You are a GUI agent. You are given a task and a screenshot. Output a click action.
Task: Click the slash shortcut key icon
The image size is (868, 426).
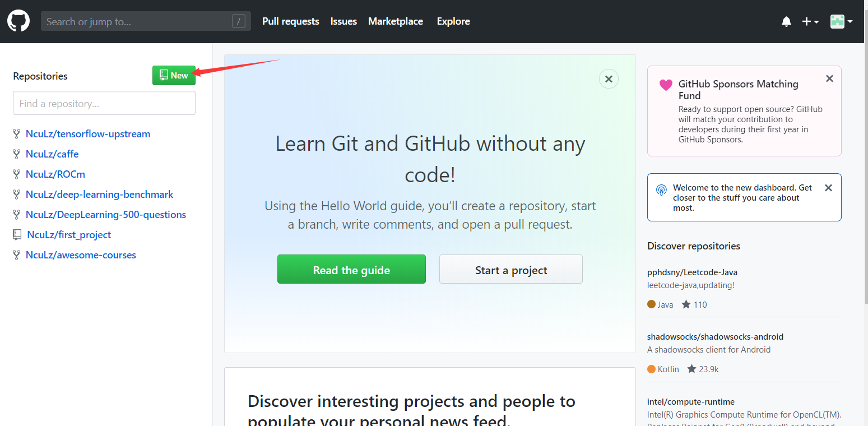point(239,21)
